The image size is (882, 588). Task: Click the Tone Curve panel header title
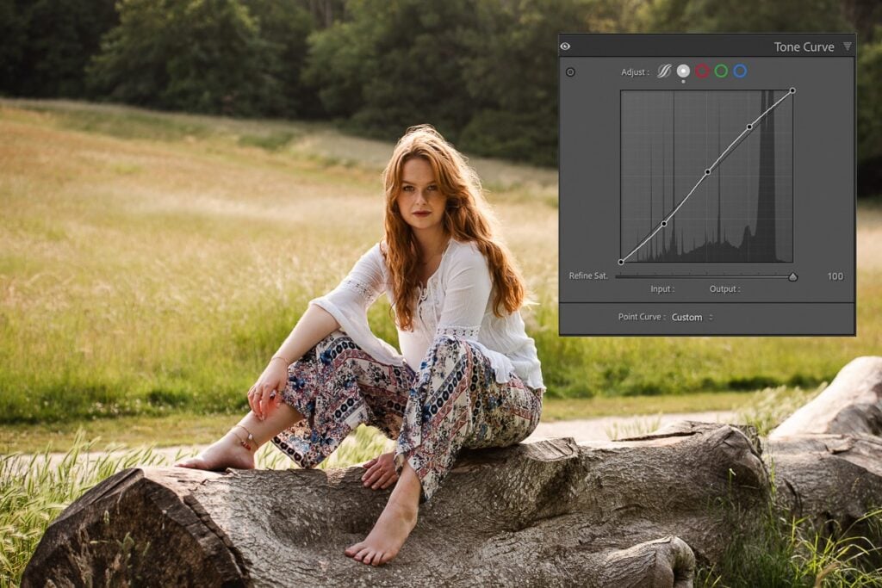[x=804, y=46]
